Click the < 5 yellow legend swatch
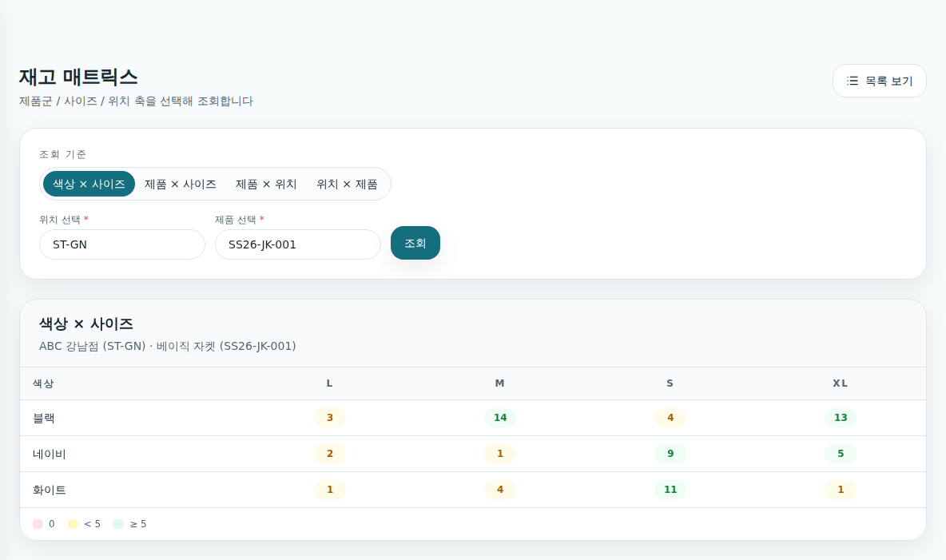The height and width of the screenshot is (560, 946). click(x=73, y=524)
